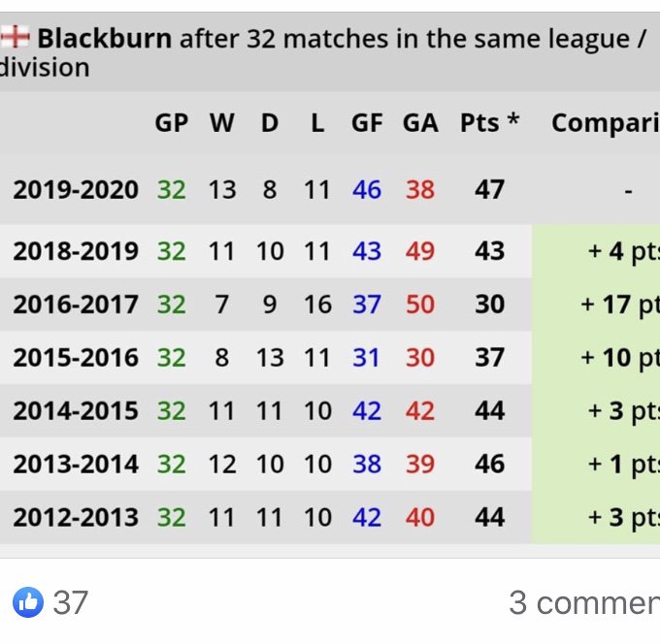
Task: Open the 3 comments link
Action: tap(584, 602)
